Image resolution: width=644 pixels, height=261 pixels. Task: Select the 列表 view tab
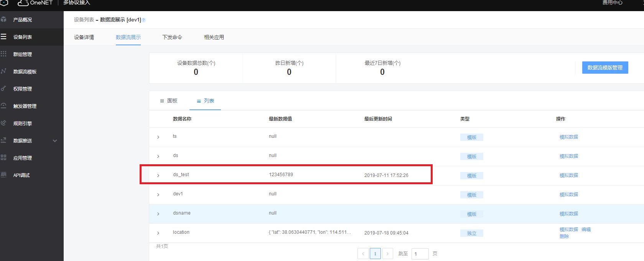click(x=205, y=101)
